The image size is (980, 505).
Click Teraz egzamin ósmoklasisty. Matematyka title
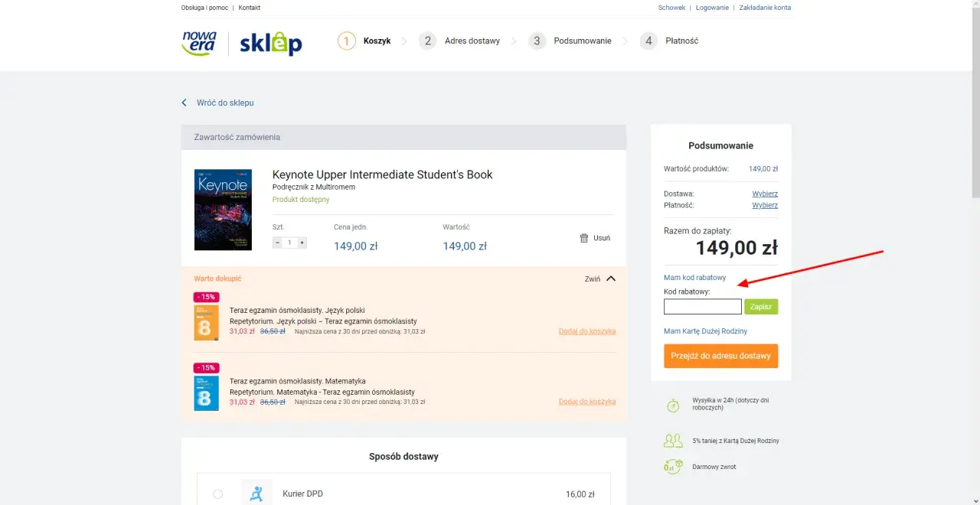pos(298,381)
